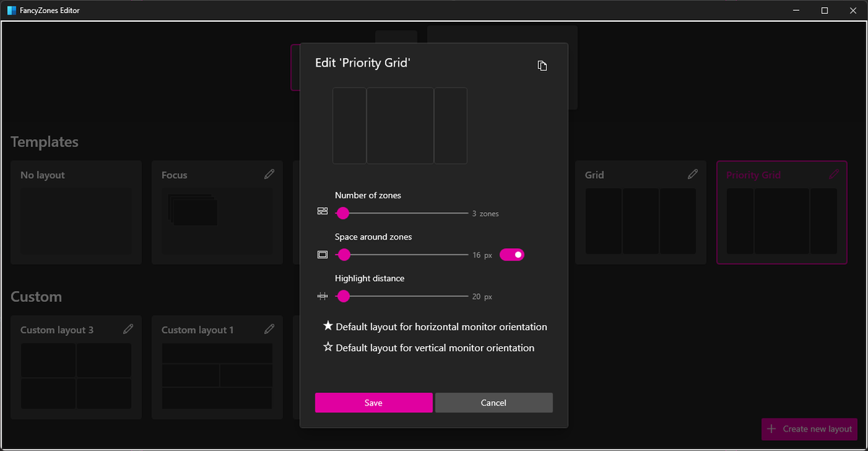Screen dimensions: 868x451
Task: Set layout as default for vertical monitor orientation
Action: pos(328,347)
